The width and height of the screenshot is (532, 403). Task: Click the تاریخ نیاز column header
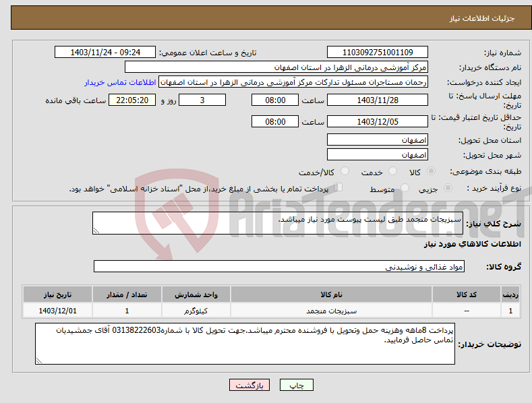(58, 294)
